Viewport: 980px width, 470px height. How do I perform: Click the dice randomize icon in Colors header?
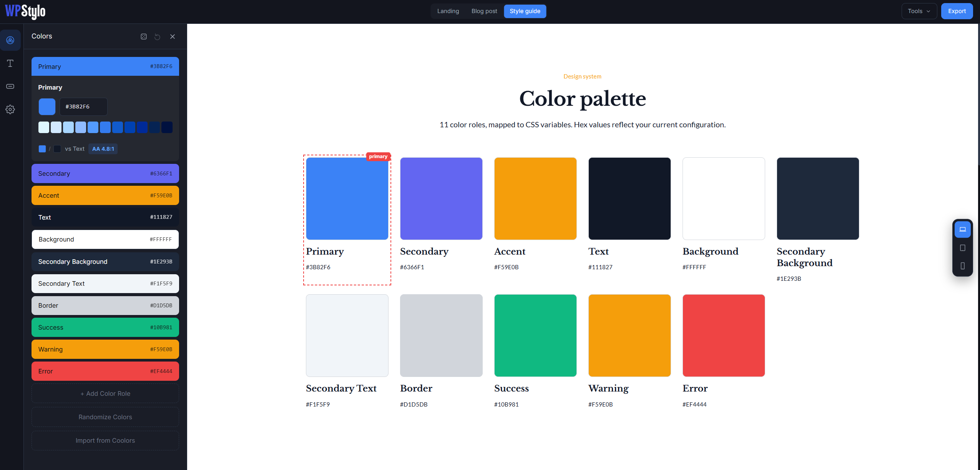144,37
